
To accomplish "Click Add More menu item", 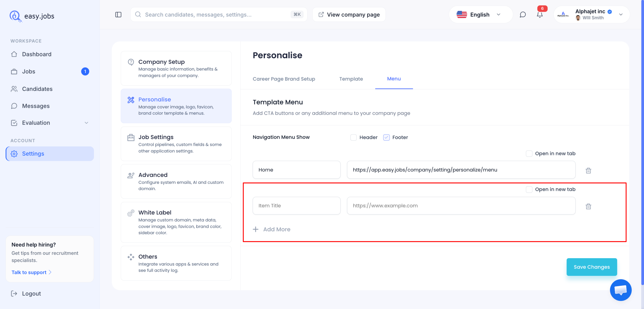I will (271, 229).
